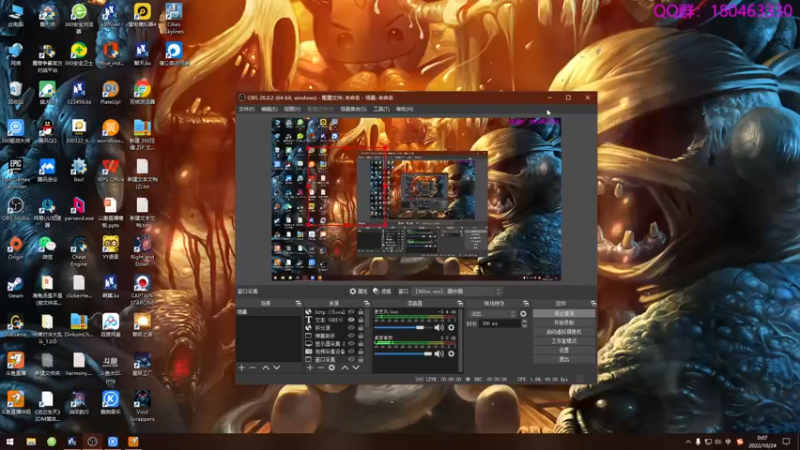Open the Void Scrappers desktop shortcut
This screenshot has width=800, height=450.
(x=142, y=407)
